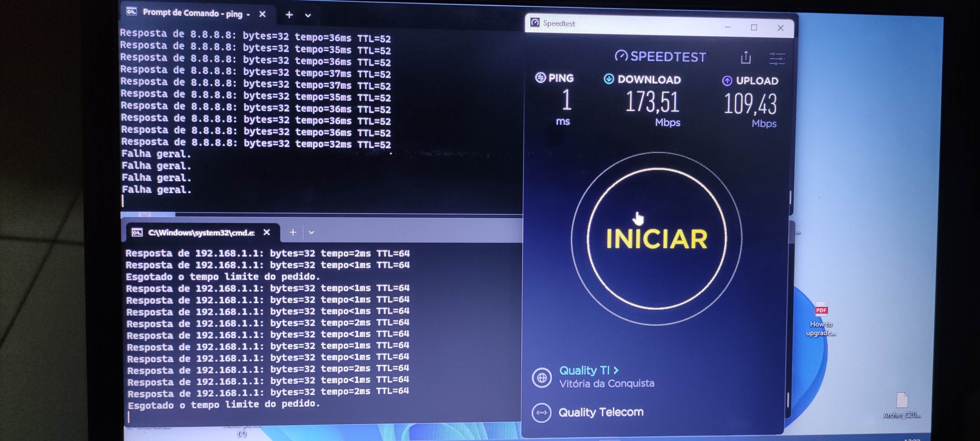The width and height of the screenshot is (980, 441).
Task: Click the Quality TI server link
Action: click(584, 370)
